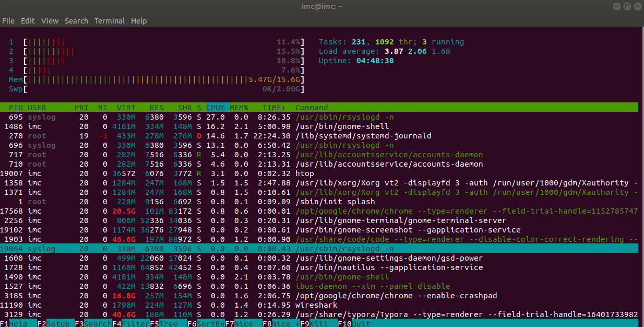Click the Tasks count line

[x=391, y=42]
